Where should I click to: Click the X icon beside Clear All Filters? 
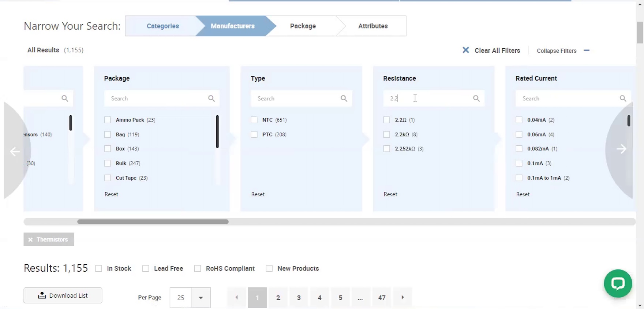(465, 50)
